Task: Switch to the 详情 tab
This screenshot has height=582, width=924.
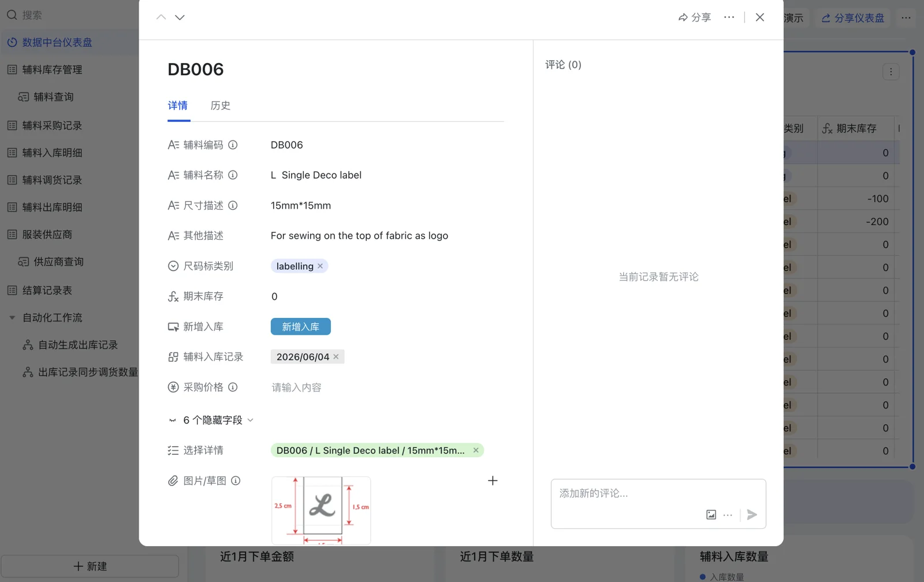Action: coord(178,106)
